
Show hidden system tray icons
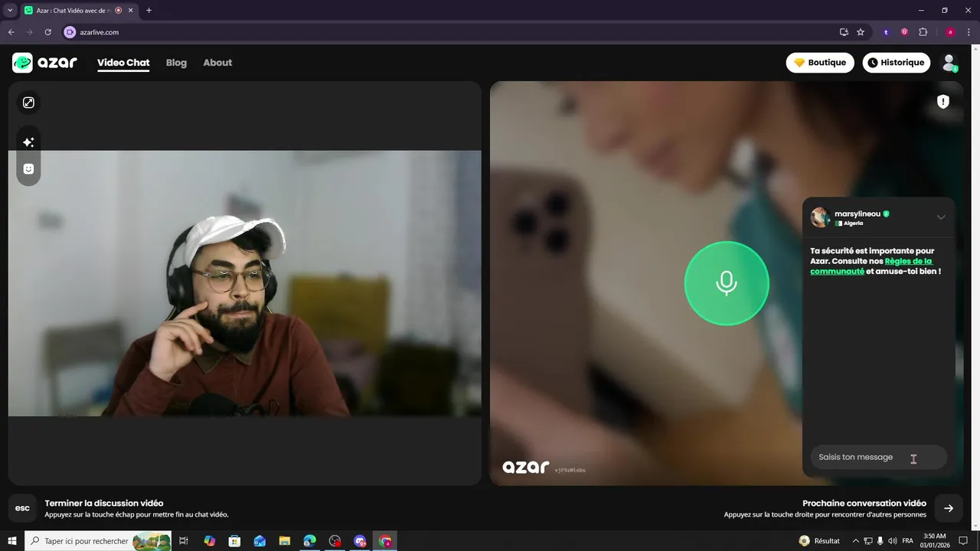tap(856, 541)
